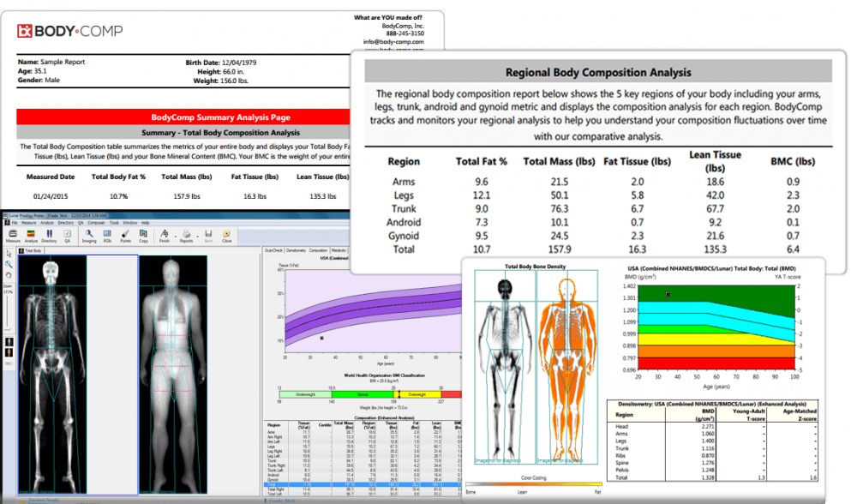Open the QA menu
Viewport: 857px width, 504px height.
point(81,223)
